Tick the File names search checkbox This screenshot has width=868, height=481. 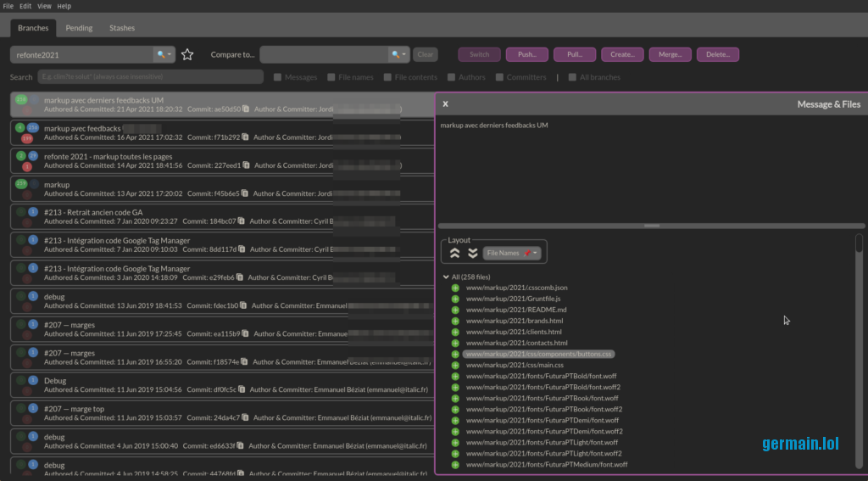pyautogui.click(x=331, y=77)
